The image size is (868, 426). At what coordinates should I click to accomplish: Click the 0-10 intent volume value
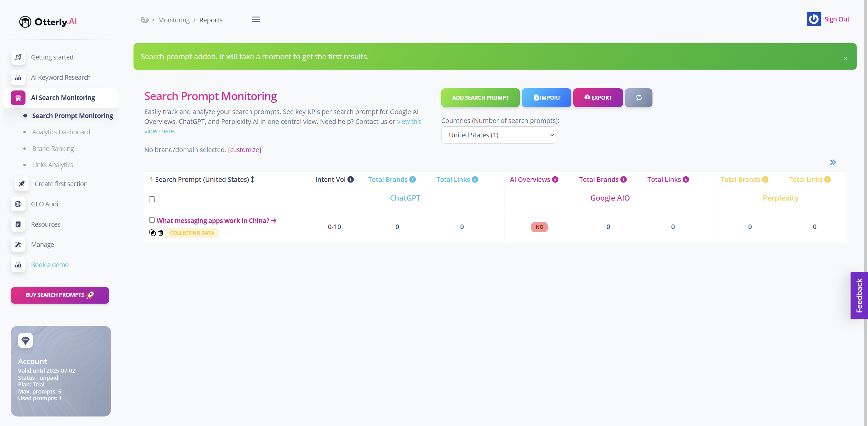coord(334,227)
